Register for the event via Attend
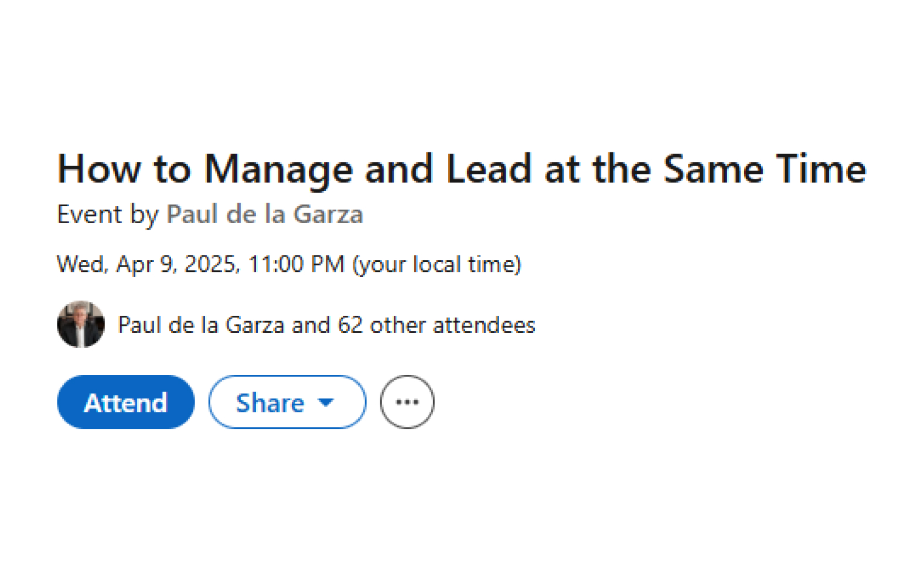The height and width of the screenshot is (563, 924). pyautogui.click(x=125, y=402)
